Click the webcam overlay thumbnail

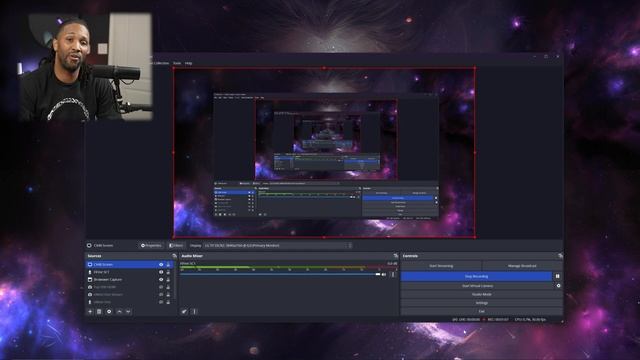click(x=86, y=67)
